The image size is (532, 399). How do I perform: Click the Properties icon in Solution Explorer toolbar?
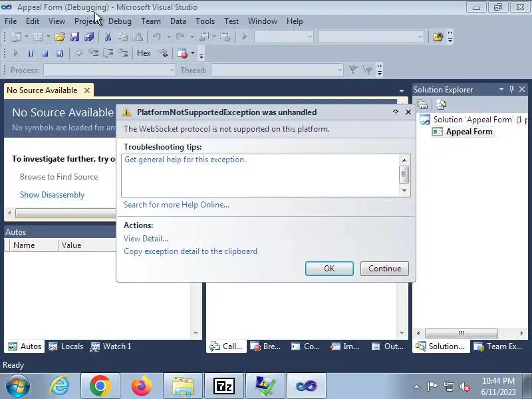422,104
